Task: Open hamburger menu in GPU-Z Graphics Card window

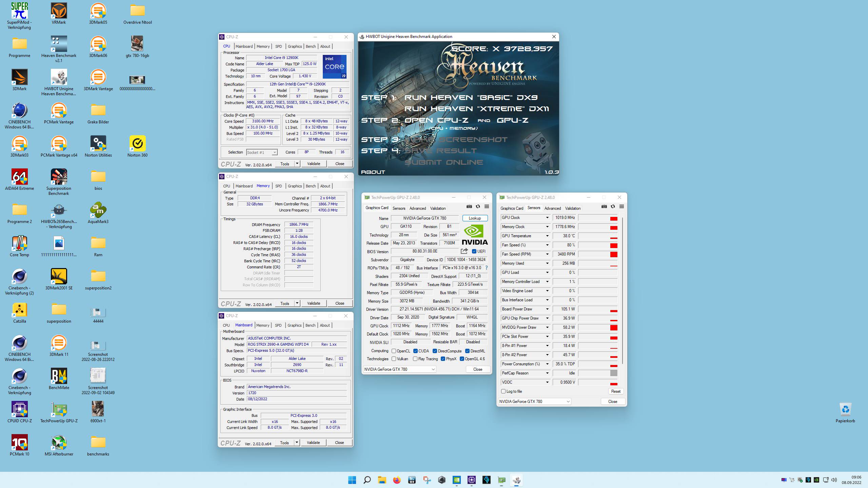Action: click(487, 206)
